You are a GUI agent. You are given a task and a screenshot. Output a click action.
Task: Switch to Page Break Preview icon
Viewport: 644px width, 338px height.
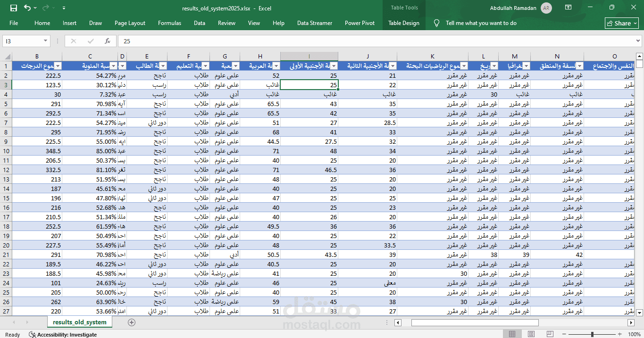pos(550,334)
